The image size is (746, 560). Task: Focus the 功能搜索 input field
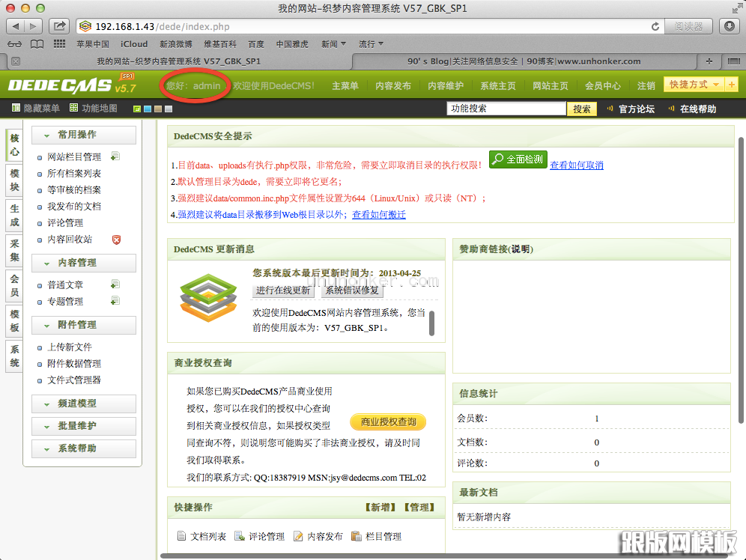pos(506,109)
